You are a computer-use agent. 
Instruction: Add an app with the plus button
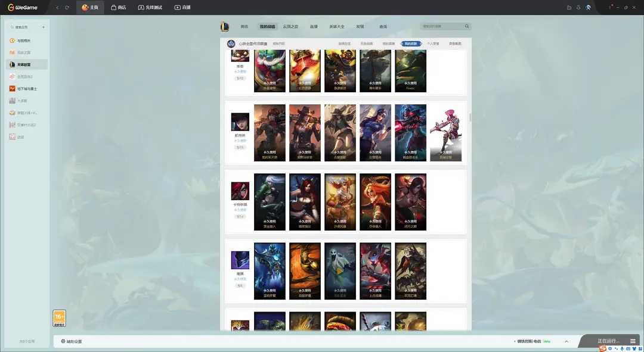coord(43,27)
